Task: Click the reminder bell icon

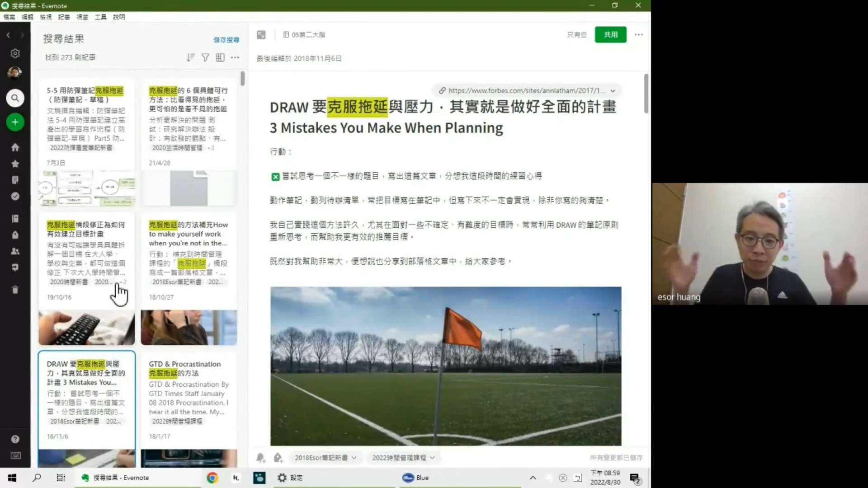Action: pos(260,458)
